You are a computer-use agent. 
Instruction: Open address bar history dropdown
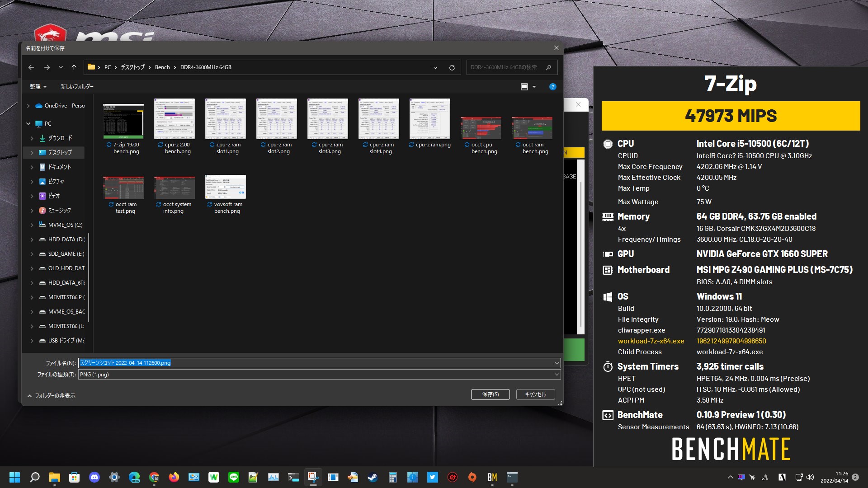[435, 67]
